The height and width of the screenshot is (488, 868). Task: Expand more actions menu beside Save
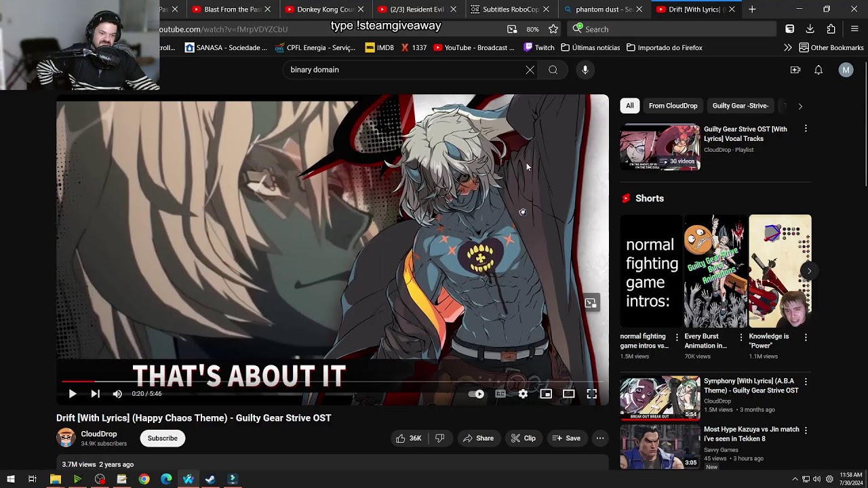click(x=600, y=439)
